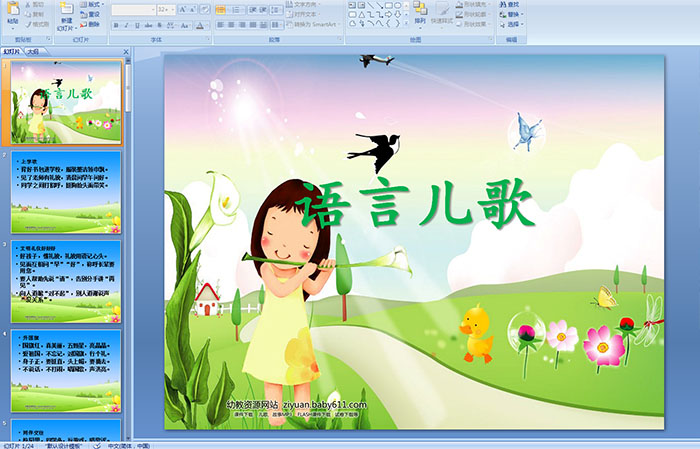Open the font size 32 dropdown

(x=172, y=10)
